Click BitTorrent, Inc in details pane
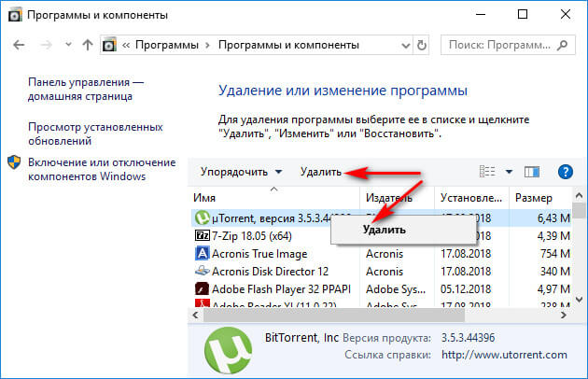 point(301,338)
